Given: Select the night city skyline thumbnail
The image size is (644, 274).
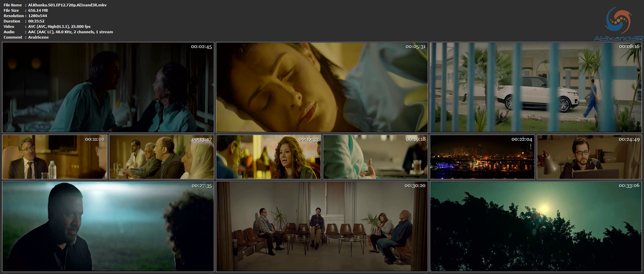Looking at the screenshot, I should click(482, 157).
